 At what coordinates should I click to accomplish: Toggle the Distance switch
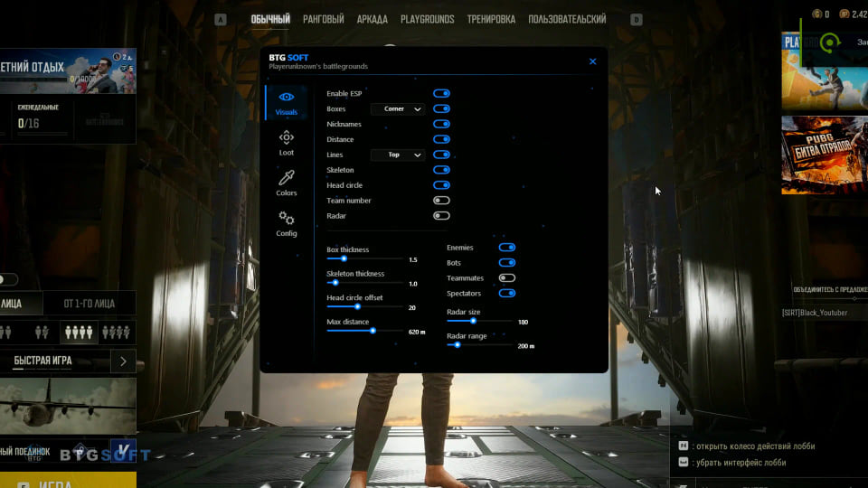point(441,139)
